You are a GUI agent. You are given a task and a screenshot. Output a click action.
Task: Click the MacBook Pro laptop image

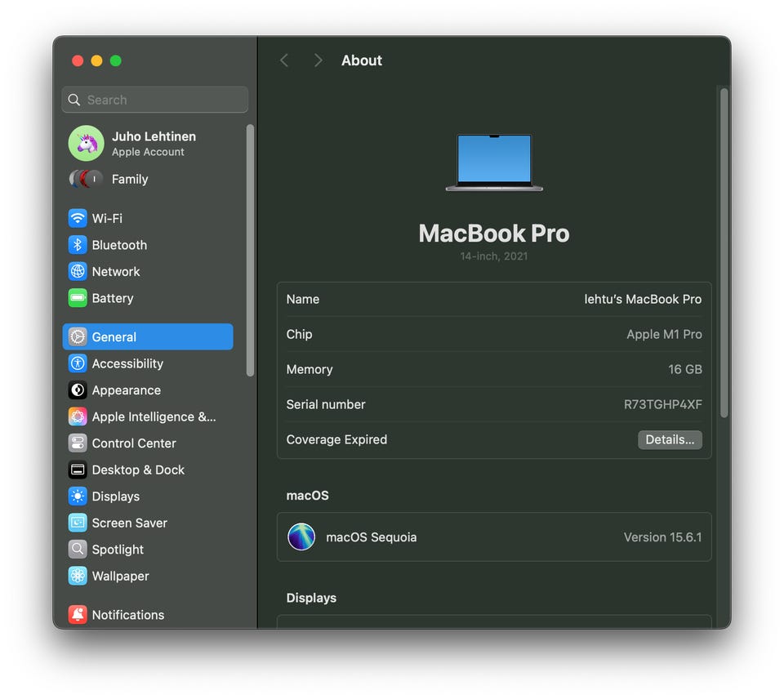pyautogui.click(x=494, y=163)
